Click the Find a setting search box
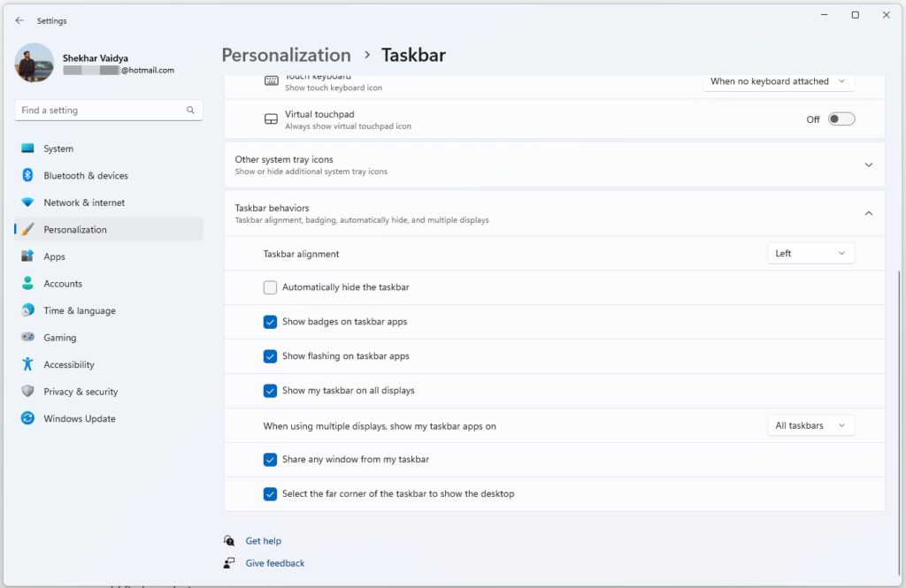Image resolution: width=906 pixels, height=588 pixels. point(102,111)
